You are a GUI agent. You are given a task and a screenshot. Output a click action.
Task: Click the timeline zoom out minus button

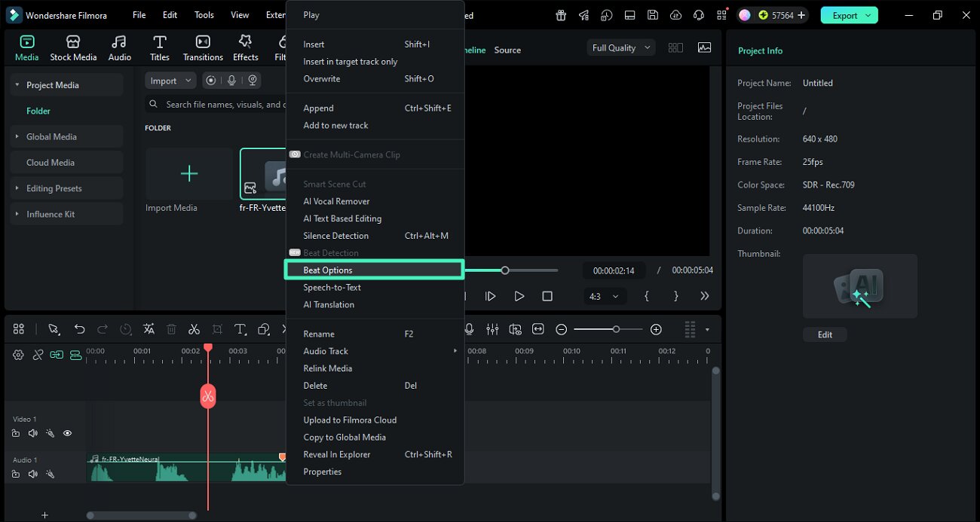click(x=561, y=329)
